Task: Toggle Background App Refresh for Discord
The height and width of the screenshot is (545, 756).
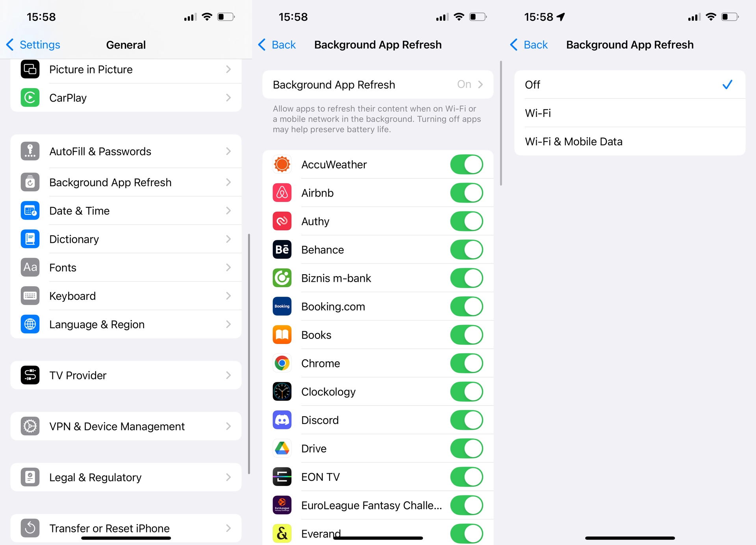Action: [466, 419]
